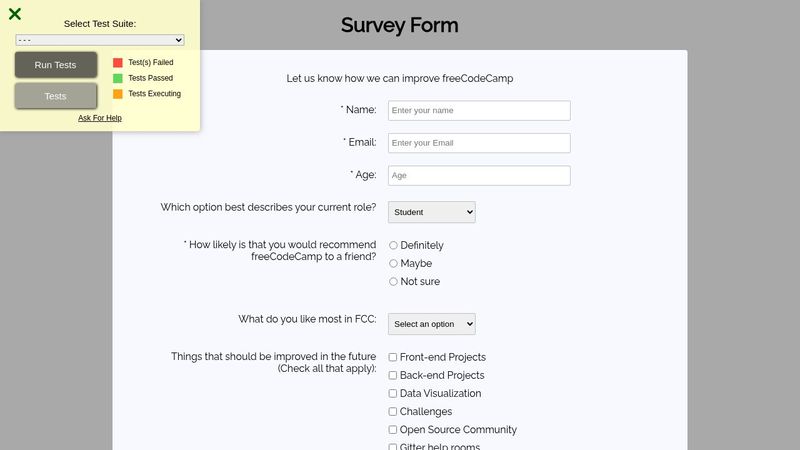
Task: Enable the Data Visualization checkbox
Action: pyautogui.click(x=393, y=393)
